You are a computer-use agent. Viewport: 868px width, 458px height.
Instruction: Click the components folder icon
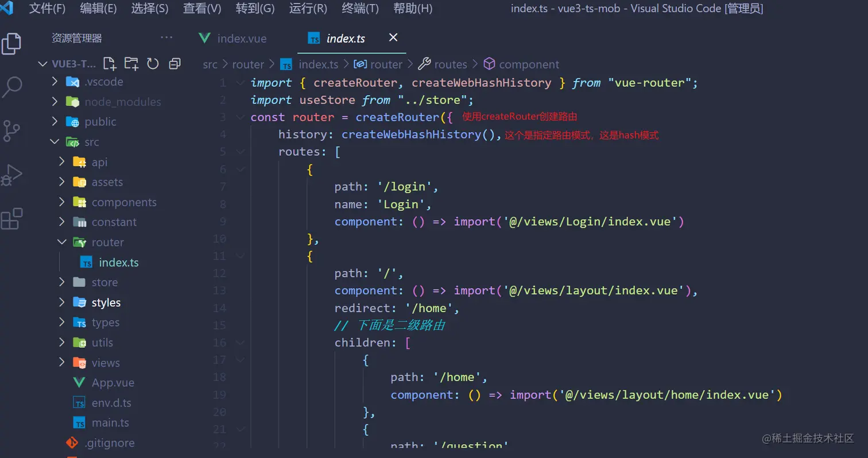point(80,202)
